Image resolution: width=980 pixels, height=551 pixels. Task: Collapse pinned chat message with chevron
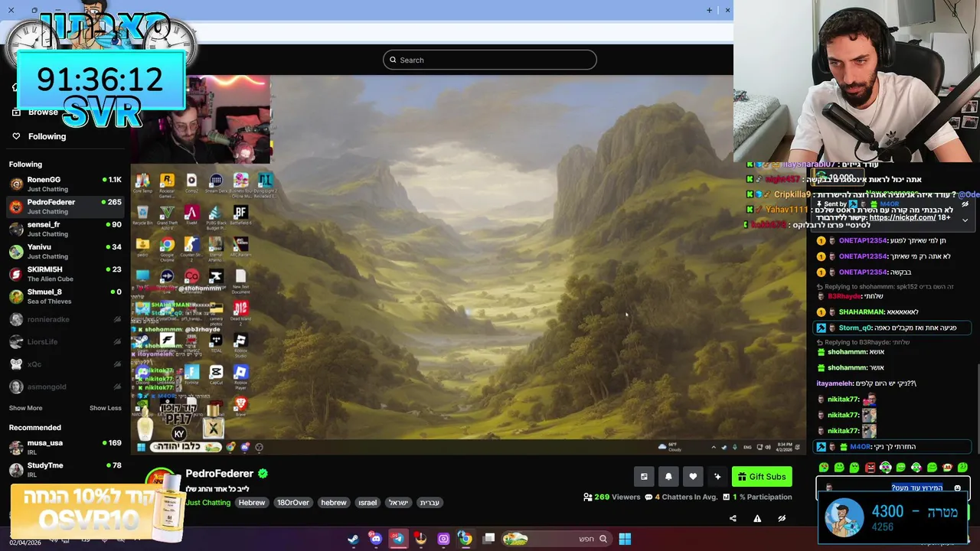[x=965, y=220]
